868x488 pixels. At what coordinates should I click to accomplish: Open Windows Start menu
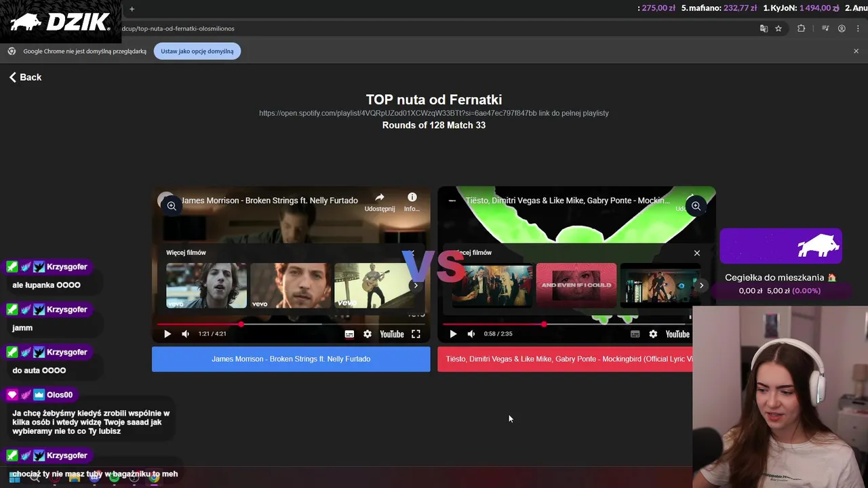14,477
